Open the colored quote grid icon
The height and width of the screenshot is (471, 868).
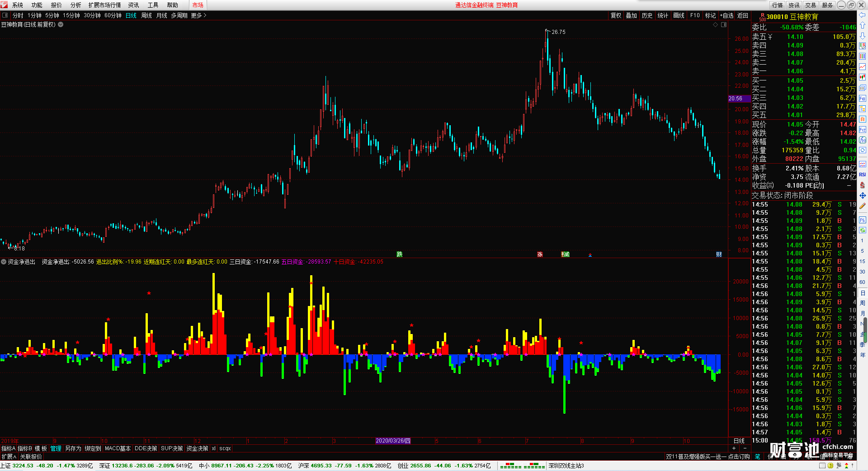coord(863,57)
